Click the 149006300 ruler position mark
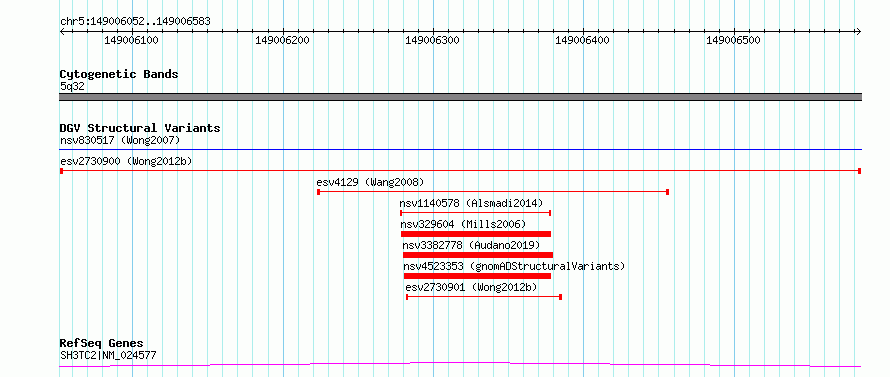 click(x=433, y=40)
